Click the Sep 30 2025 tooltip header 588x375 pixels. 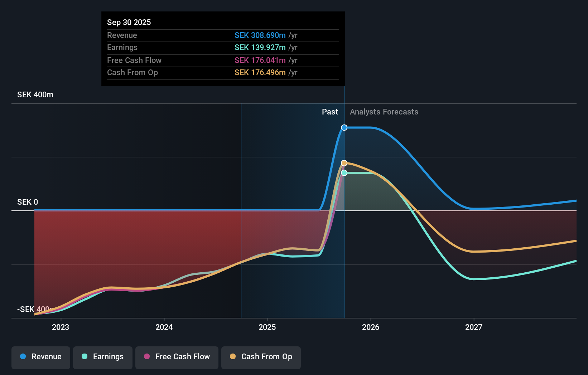tap(129, 22)
